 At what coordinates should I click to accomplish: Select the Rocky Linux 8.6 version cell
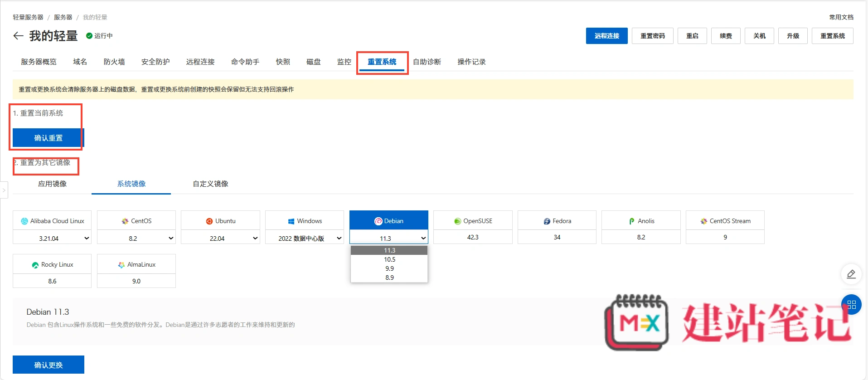point(52,281)
